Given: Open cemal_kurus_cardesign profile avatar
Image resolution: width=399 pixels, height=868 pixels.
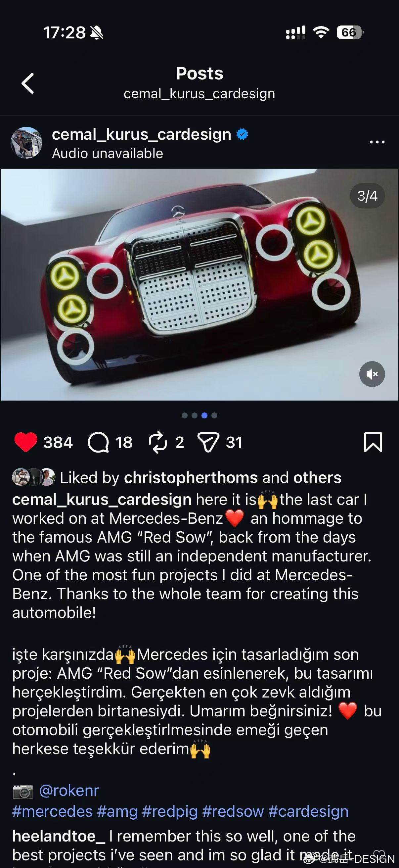Looking at the screenshot, I should pos(26,143).
